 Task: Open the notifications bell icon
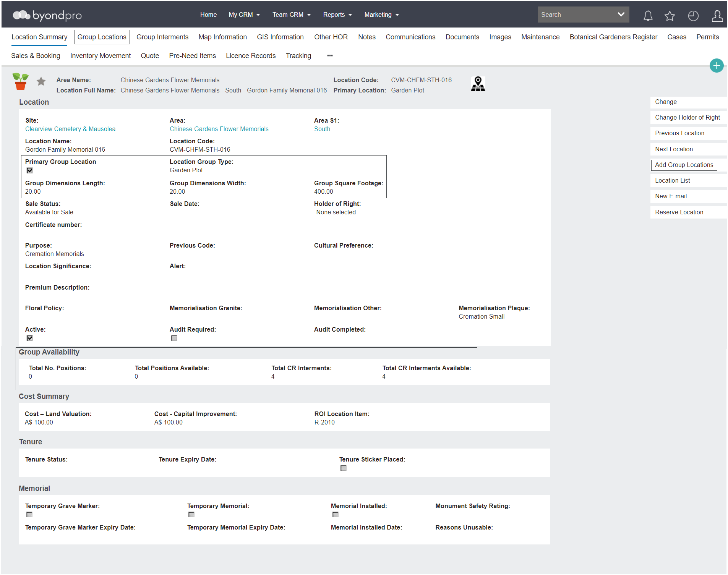coord(648,15)
